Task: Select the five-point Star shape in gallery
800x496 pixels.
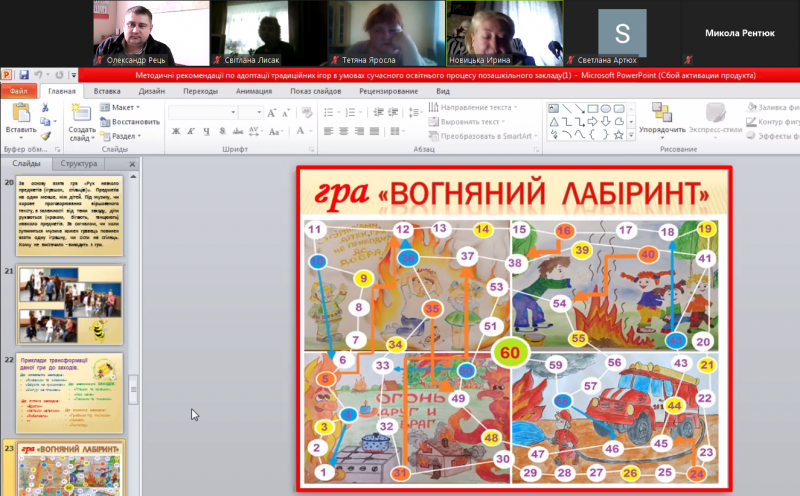Action: point(618,135)
